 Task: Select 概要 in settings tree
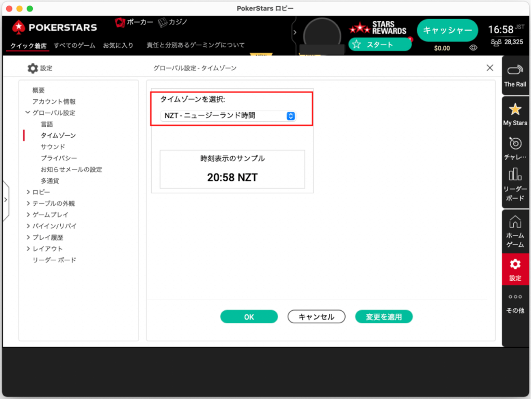(x=38, y=90)
